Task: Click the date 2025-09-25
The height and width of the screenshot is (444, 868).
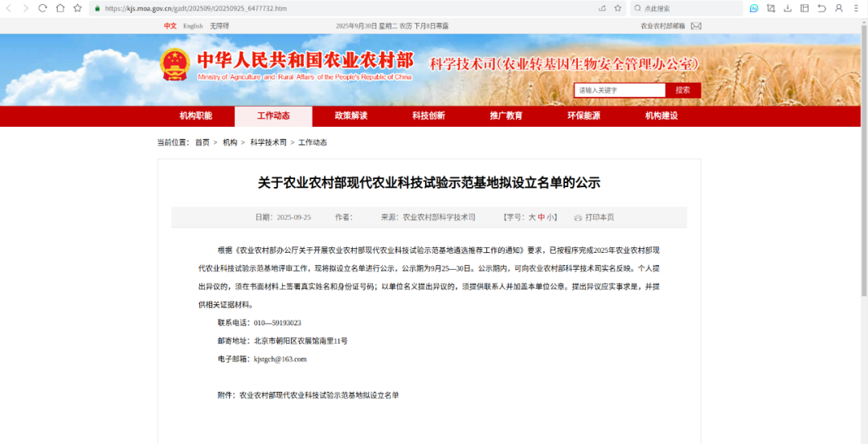Action: [x=294, y=218]
